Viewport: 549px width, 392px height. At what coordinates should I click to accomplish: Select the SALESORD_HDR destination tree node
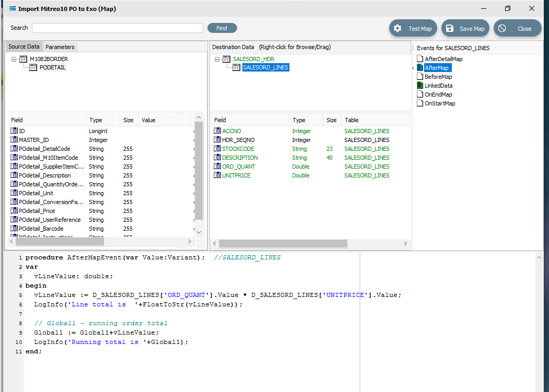[x=253, y=59]
